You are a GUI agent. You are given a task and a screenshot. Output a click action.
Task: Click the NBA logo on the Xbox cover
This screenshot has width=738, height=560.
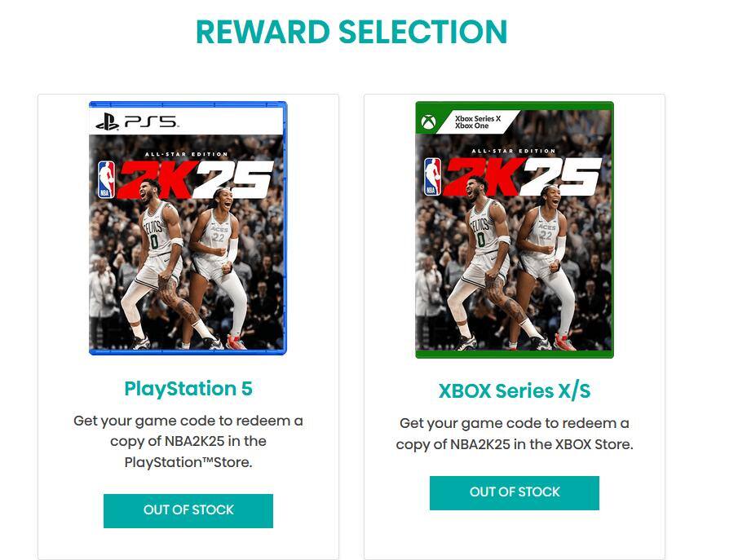(432, 176)
